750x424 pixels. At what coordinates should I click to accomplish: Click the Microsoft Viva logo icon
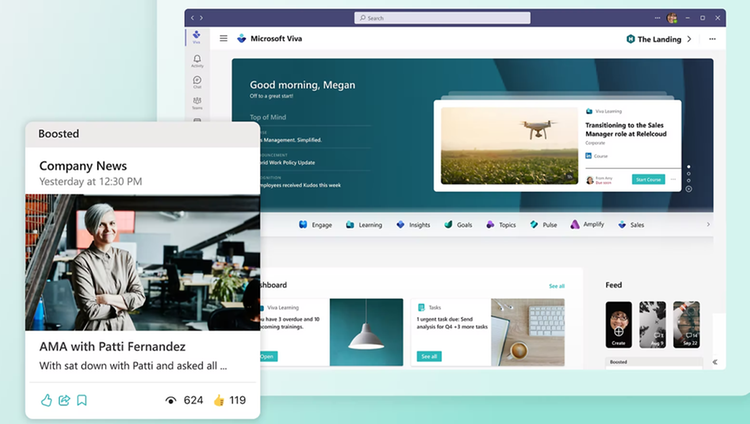click(x=242, y=38)
